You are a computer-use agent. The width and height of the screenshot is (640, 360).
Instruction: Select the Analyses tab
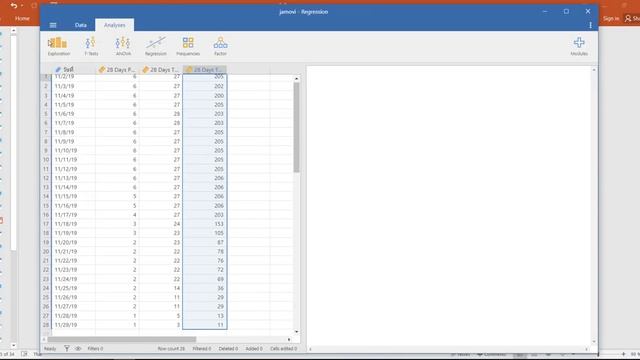click(x=114, y=25)
